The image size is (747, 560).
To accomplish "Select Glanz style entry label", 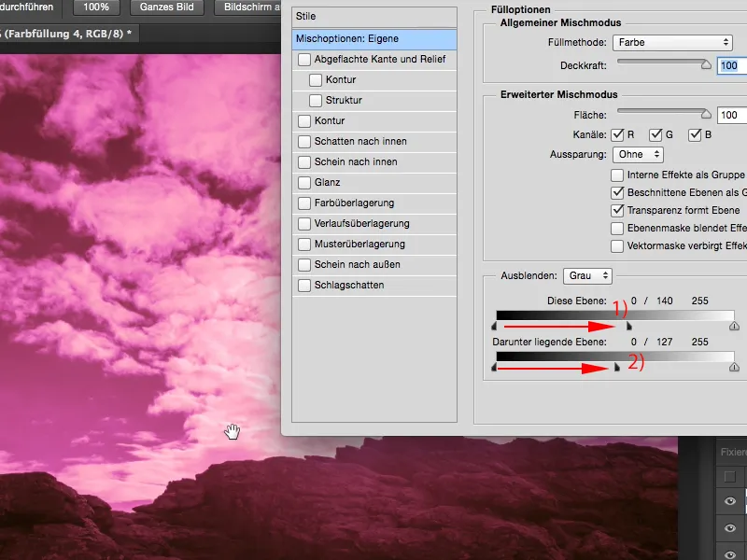I will [328, 182].
